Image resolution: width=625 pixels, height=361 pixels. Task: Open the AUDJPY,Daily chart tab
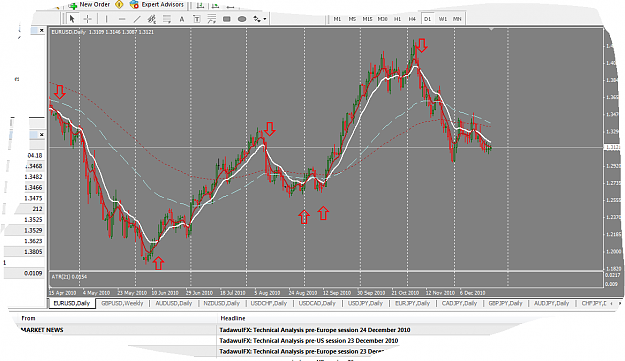pyautogui.click(x=552, y=303)
